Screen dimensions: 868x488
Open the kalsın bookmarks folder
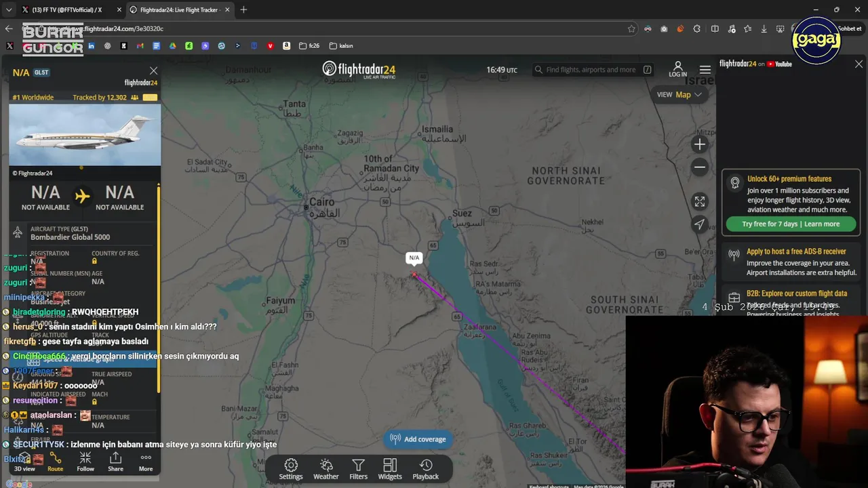click(x=341, y=46)
